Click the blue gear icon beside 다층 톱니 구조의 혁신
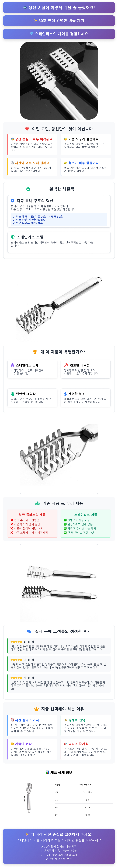This screenshot has width=118, height=868. [13, 200]
